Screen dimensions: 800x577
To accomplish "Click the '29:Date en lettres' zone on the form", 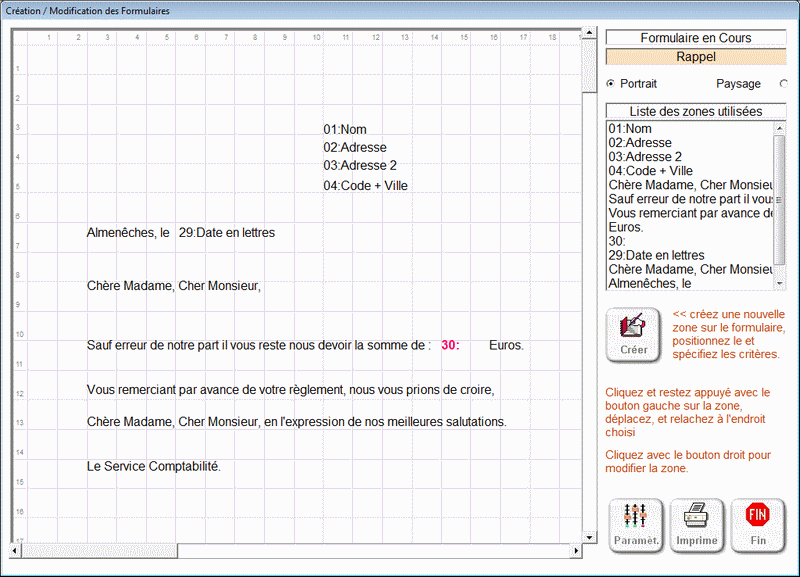I will [x=227, y=233].
